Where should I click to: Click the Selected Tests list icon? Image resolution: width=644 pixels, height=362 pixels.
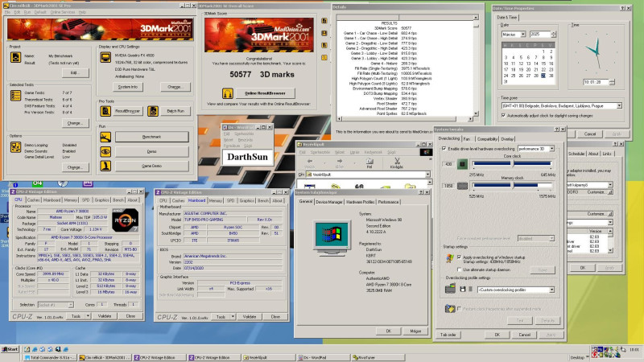(15, 96)
